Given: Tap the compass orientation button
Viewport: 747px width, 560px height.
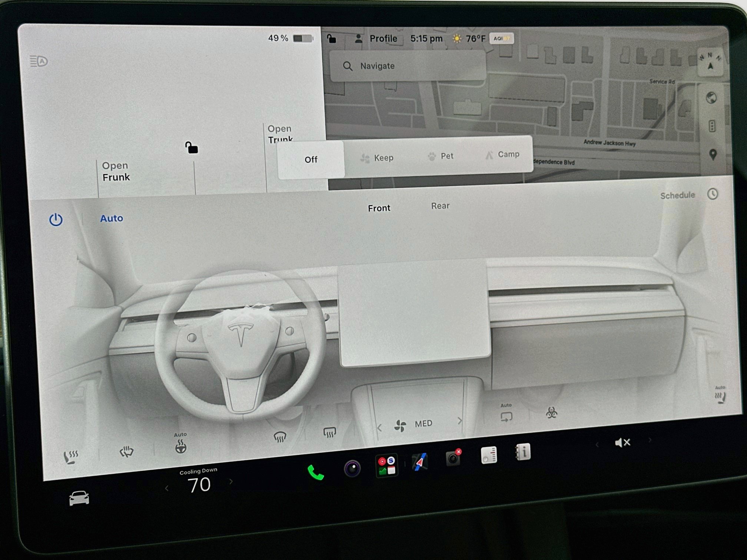Looking at the screenshot, I should [x=710, y=62].
